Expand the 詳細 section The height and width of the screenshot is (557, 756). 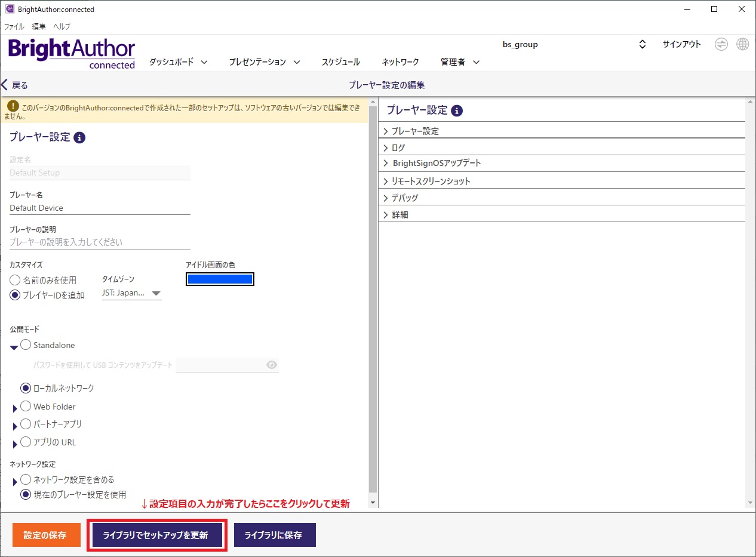point(562,214)
